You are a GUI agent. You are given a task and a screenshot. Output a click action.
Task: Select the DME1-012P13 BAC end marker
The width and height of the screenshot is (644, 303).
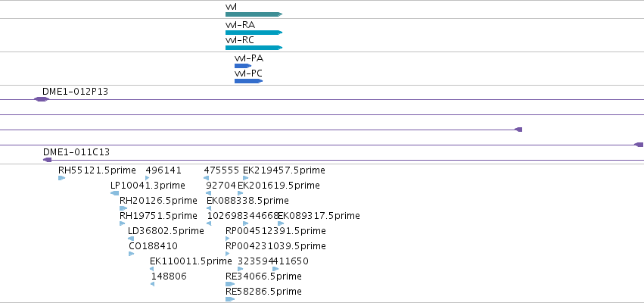41,99
